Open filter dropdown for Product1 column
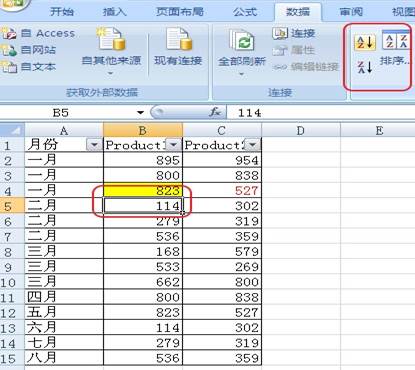This screenshot has width=415, height=370. pos(173,145)
